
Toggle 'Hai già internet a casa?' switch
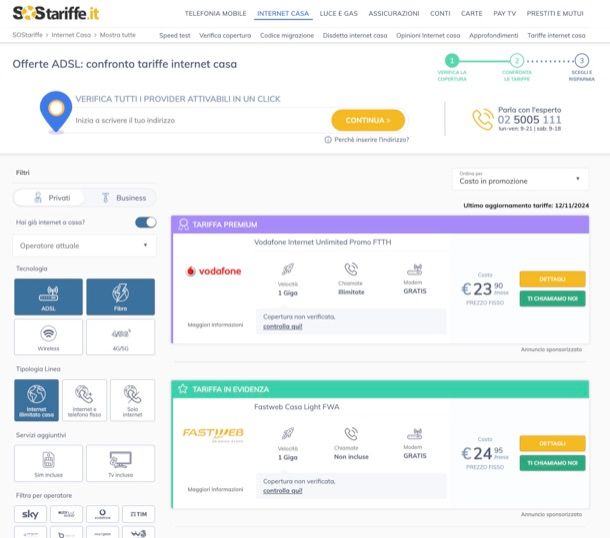click(146, 222)
